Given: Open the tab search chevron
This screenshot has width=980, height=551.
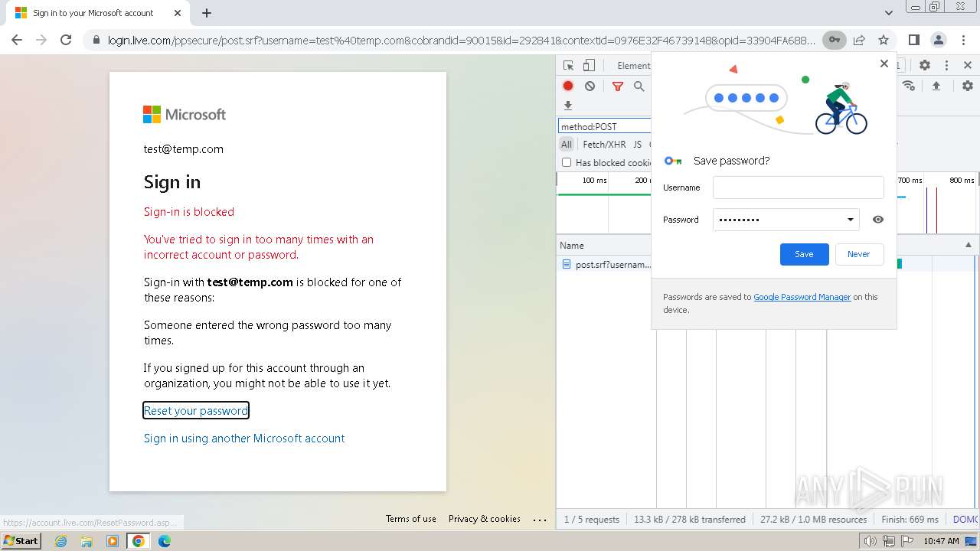Looking at the screenshot, I should pos(889,13).
